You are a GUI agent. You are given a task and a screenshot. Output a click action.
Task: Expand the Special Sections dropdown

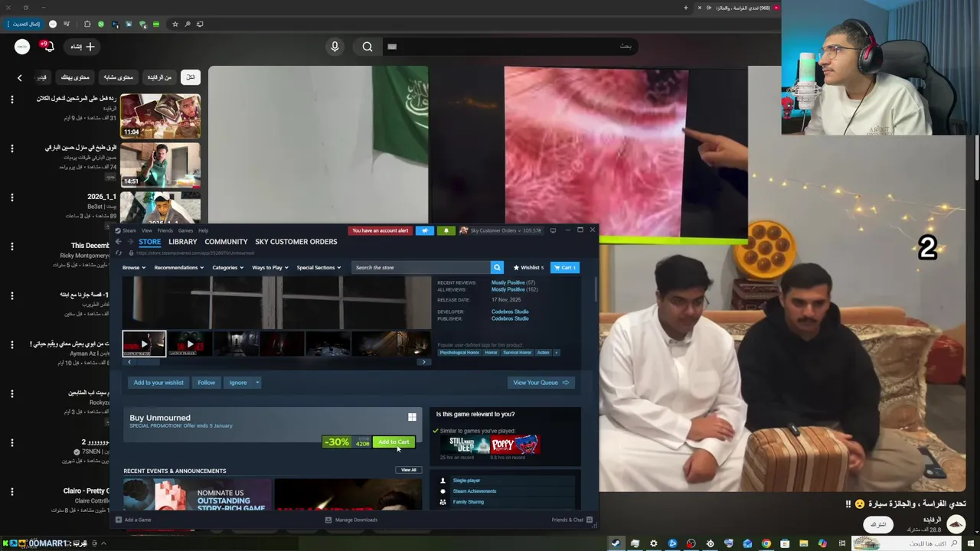[x=318, y=267]
